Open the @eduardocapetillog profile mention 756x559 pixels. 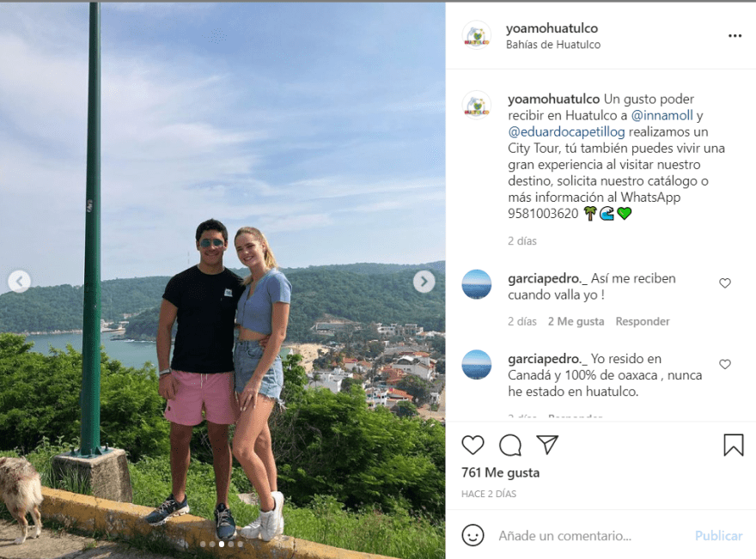click(x=566, y=132)
